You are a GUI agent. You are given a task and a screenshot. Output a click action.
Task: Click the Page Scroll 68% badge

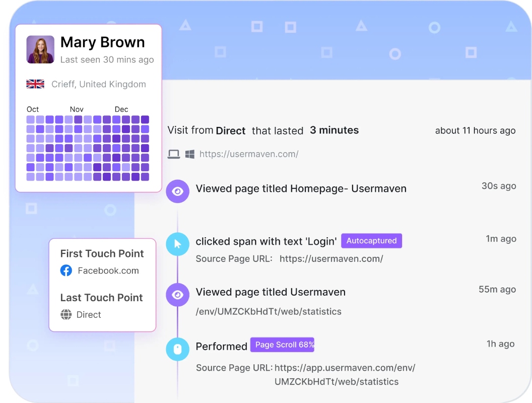click(282, 345)
